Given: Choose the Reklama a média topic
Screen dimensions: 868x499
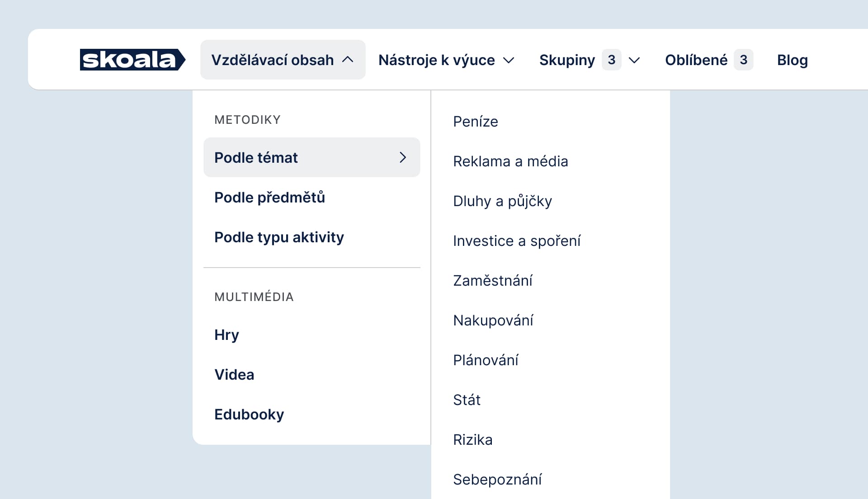Looking at the screenshot, I should click(x=510, y=161).
